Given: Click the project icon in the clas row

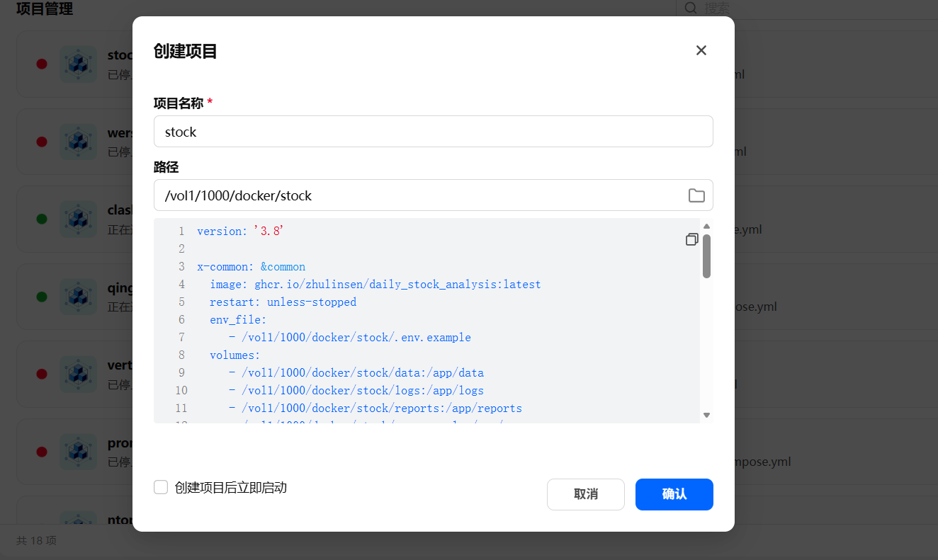Looking at the screenshot, I should point(78,219).
